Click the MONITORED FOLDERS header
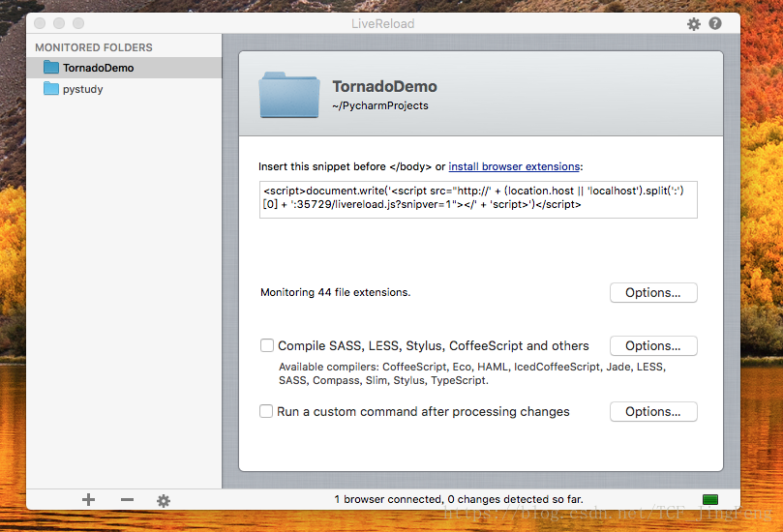The image size is (783, 532). point(93,47)
